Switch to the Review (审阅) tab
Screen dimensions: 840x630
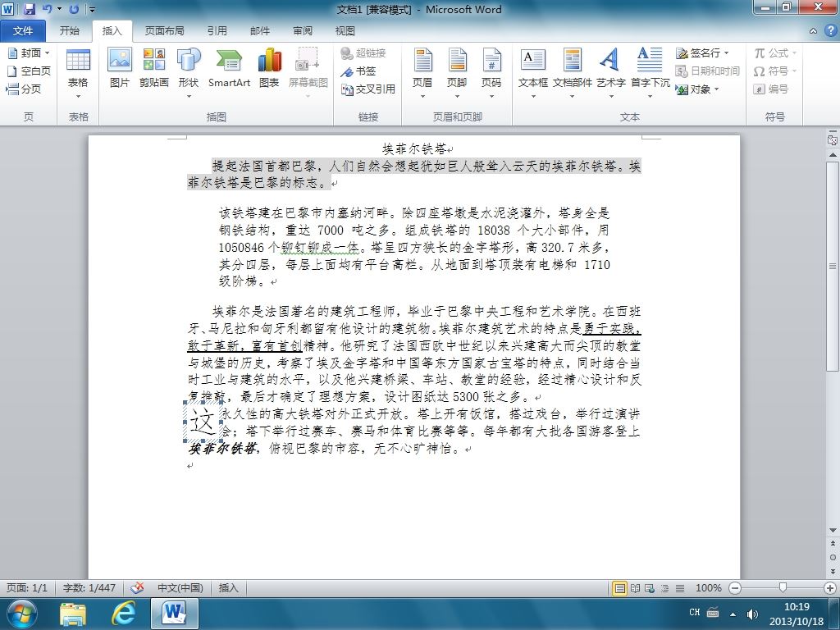pyautogui.click(x=303, y=31)
